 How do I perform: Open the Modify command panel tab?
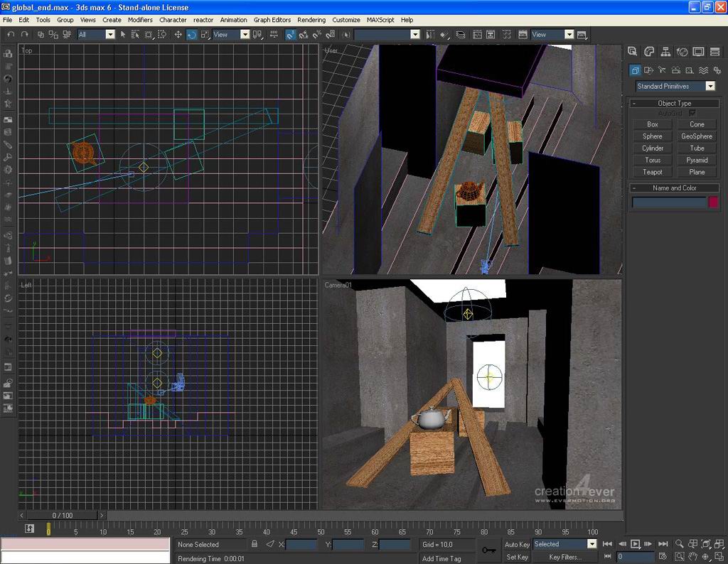coord(649,52)
